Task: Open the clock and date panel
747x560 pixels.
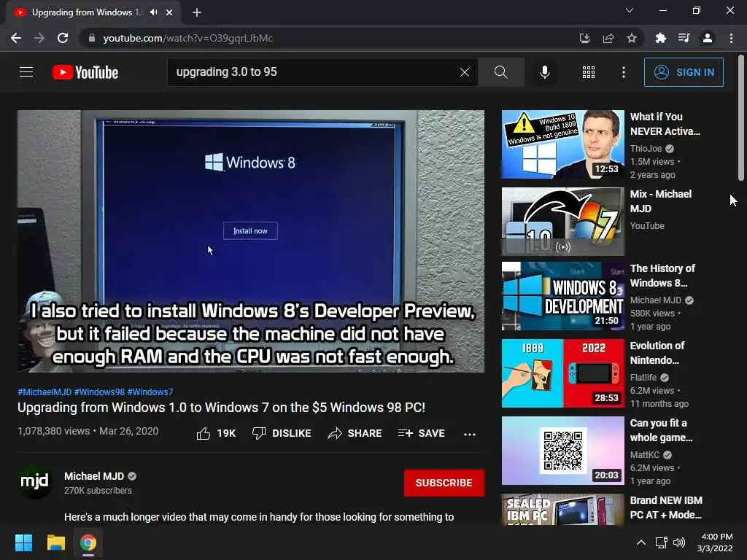Action: [x=715, y=542]
